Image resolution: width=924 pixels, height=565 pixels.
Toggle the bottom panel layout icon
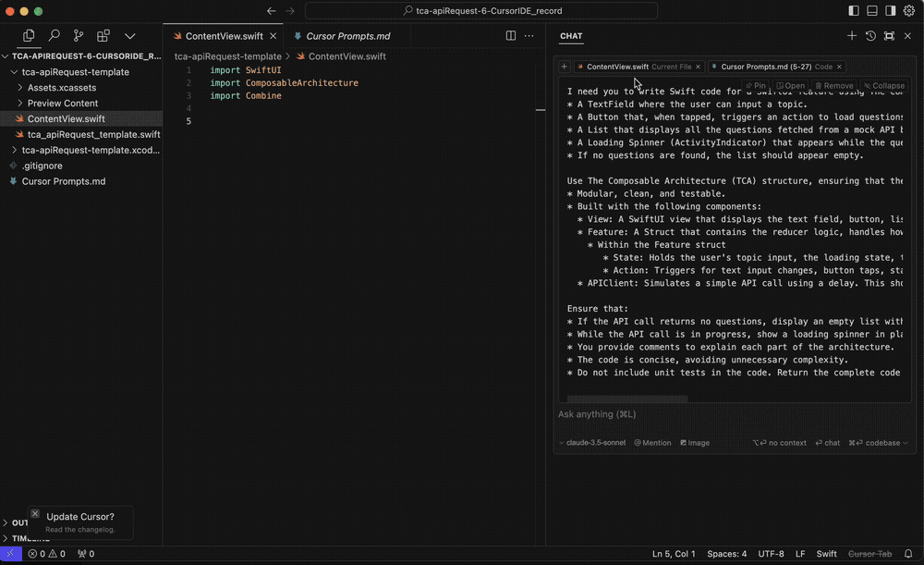[x=872, y=10]
